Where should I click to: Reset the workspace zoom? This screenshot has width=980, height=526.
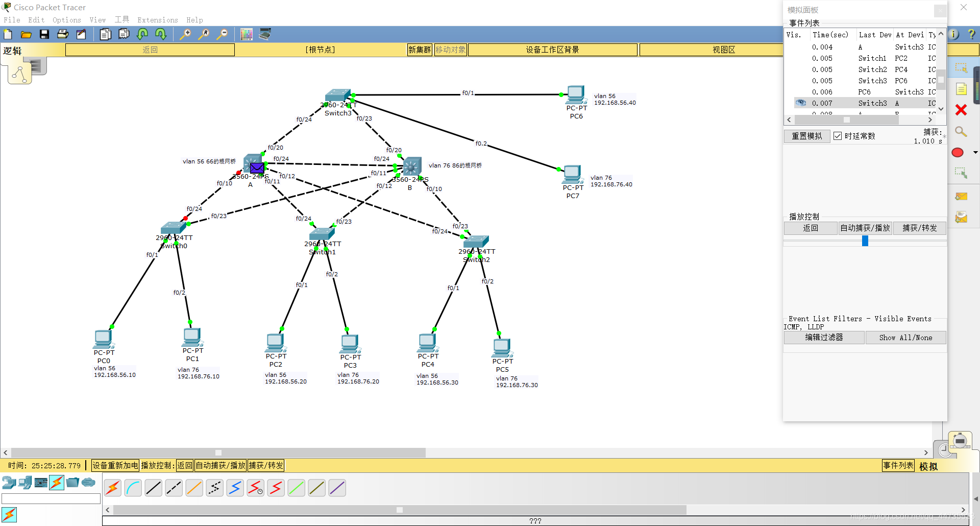(204, 34)
